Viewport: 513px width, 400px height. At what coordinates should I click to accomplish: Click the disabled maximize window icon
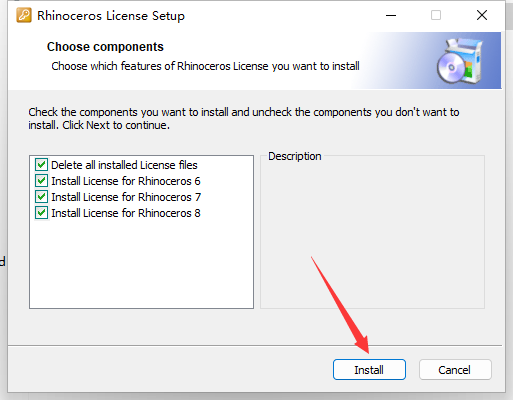(436, 15)
